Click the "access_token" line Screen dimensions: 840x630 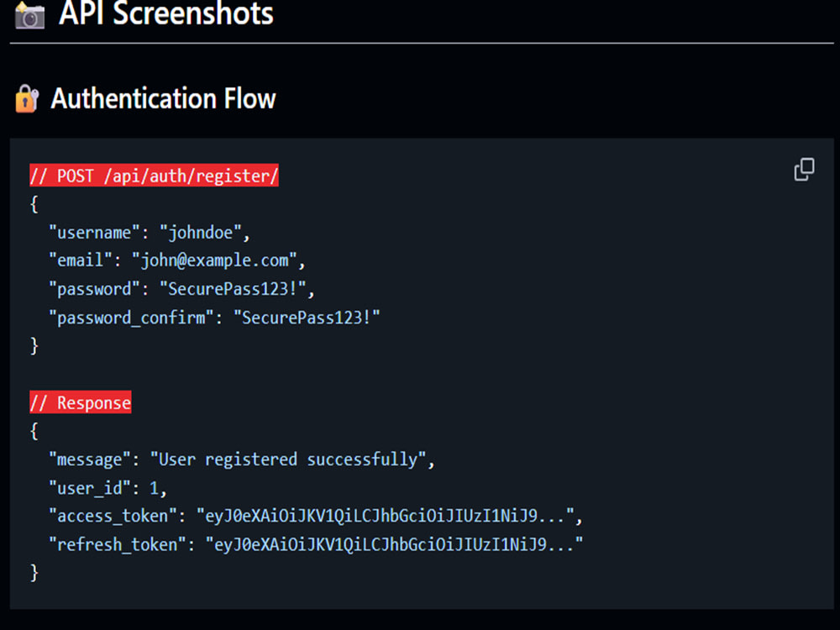pos(316,516)
